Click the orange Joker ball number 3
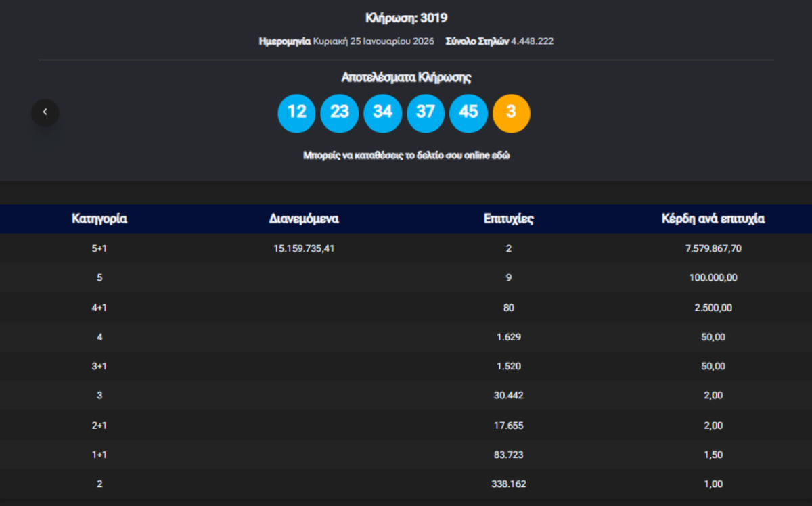The height and width of the screenshot is (506, 812). (x=511, y=113)
